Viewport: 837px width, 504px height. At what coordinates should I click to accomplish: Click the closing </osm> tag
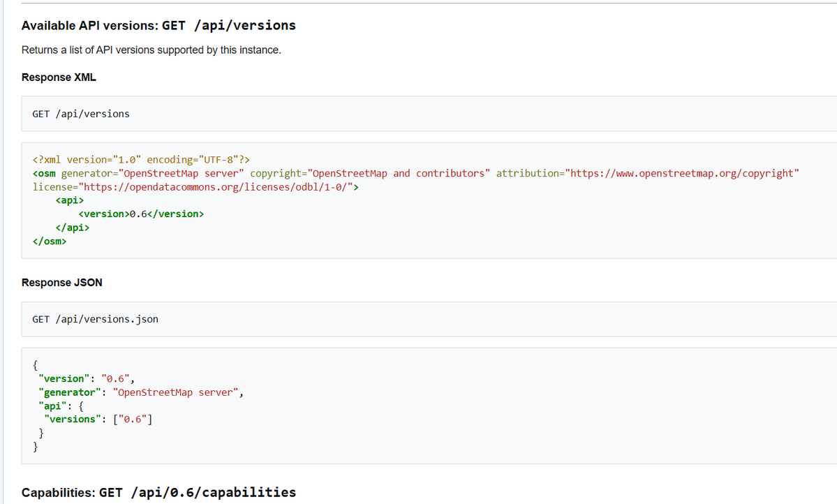pos(49,242)
